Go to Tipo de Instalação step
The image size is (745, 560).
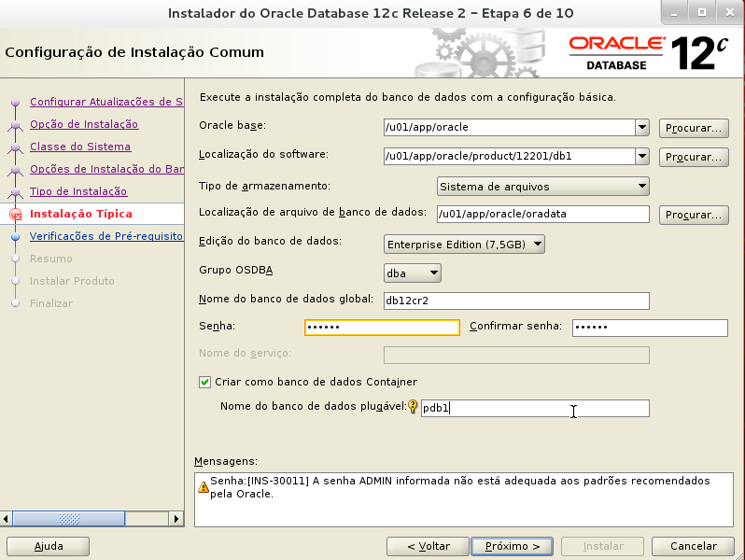click(78, 191)
